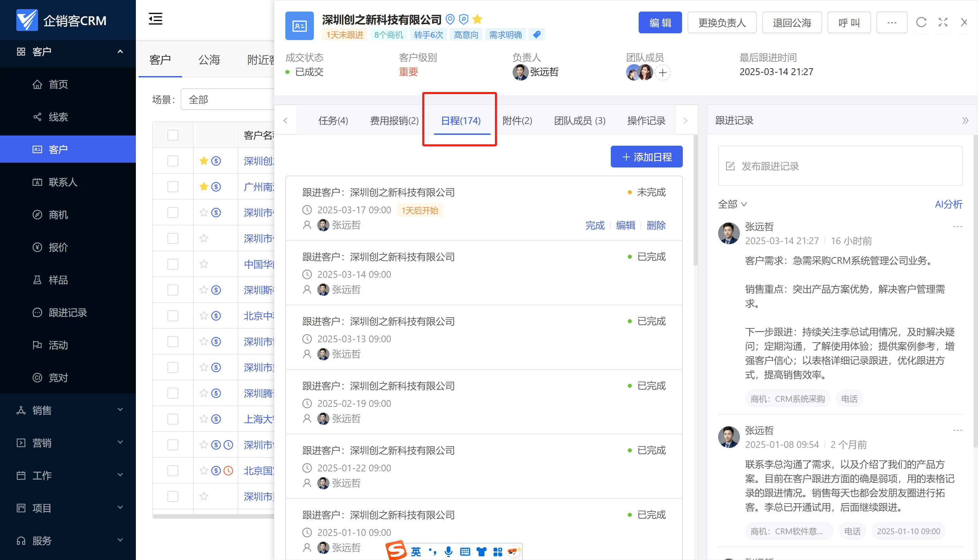Open the 全部 filter dropdown in follow-up records

732,204
